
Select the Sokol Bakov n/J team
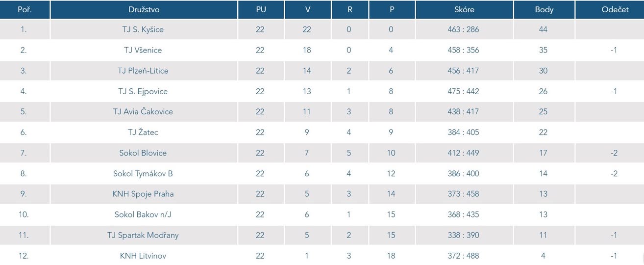click(143, 215)
